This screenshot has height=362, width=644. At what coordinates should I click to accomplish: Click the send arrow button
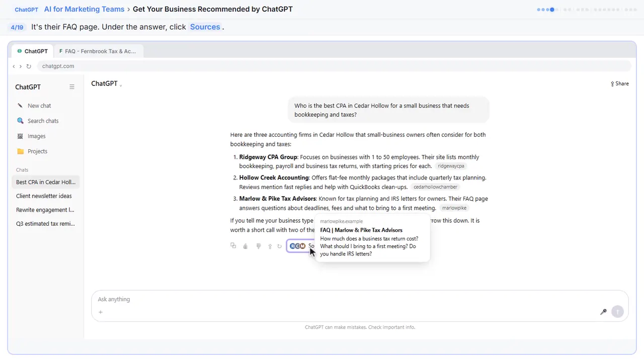coord(617,312)
